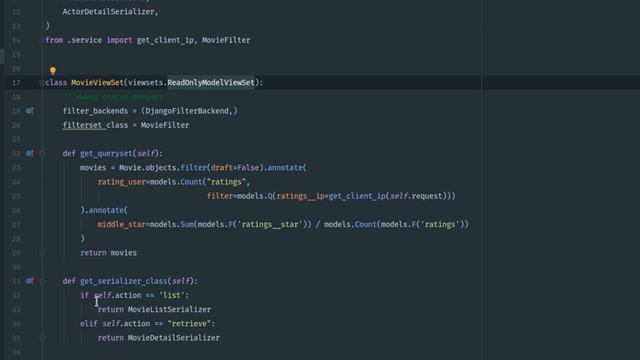Click the override gutter icon beside filter_backends
The width and height of the screenshot is (640, 360).
click(29, 111)
